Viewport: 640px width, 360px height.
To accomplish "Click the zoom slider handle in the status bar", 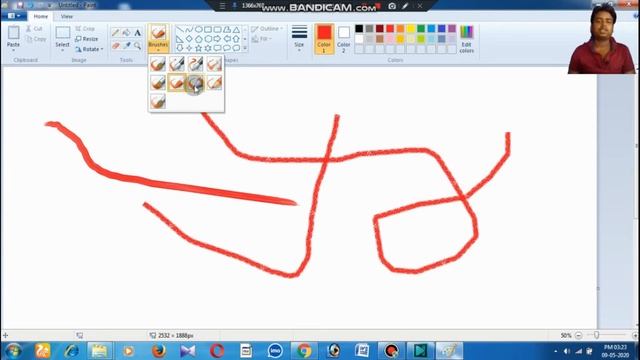I will [596, 336].
